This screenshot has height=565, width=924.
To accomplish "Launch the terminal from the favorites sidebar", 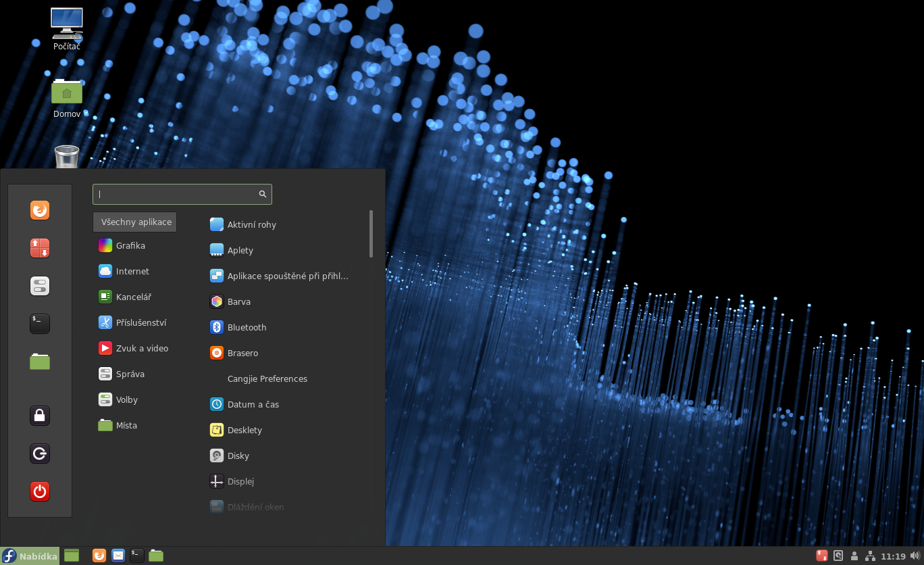I will [x=40, y=324].
